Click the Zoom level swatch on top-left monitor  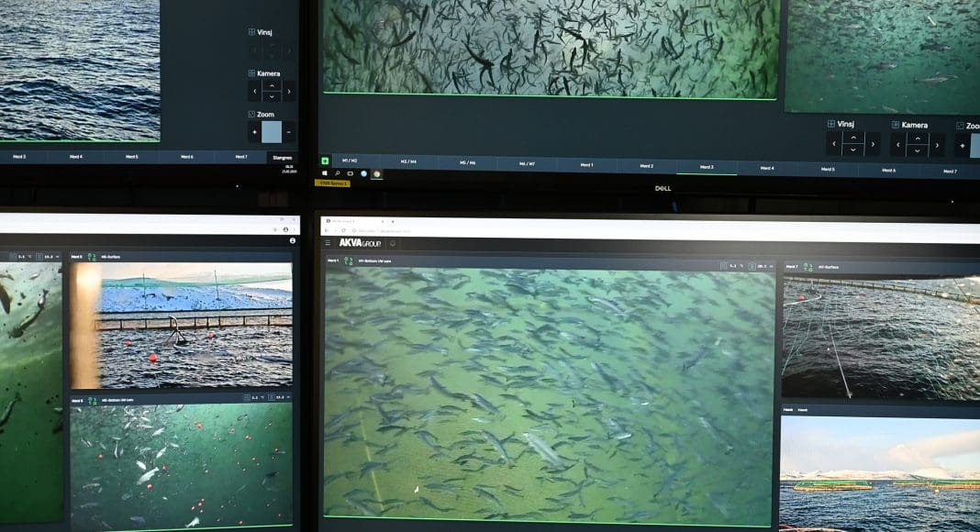(x=272, y=132)
